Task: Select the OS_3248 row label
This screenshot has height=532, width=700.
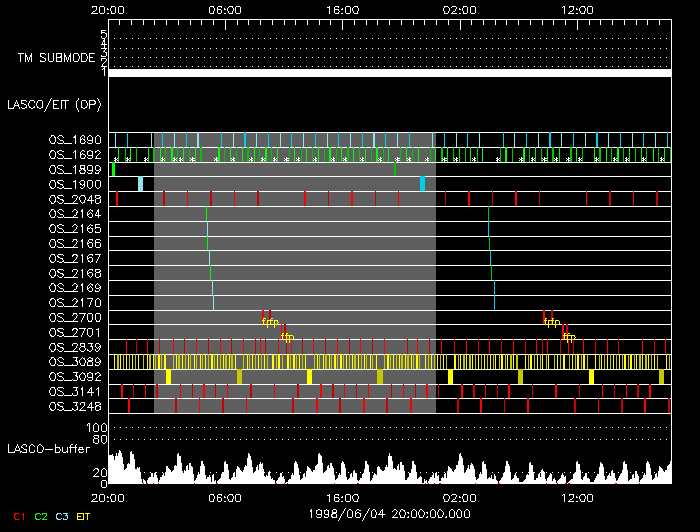Action: pos(75,406)
